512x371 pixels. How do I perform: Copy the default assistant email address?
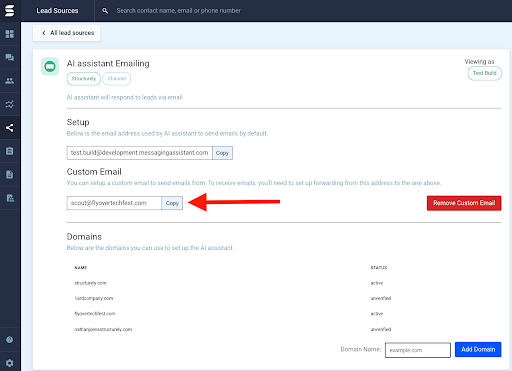222,153
